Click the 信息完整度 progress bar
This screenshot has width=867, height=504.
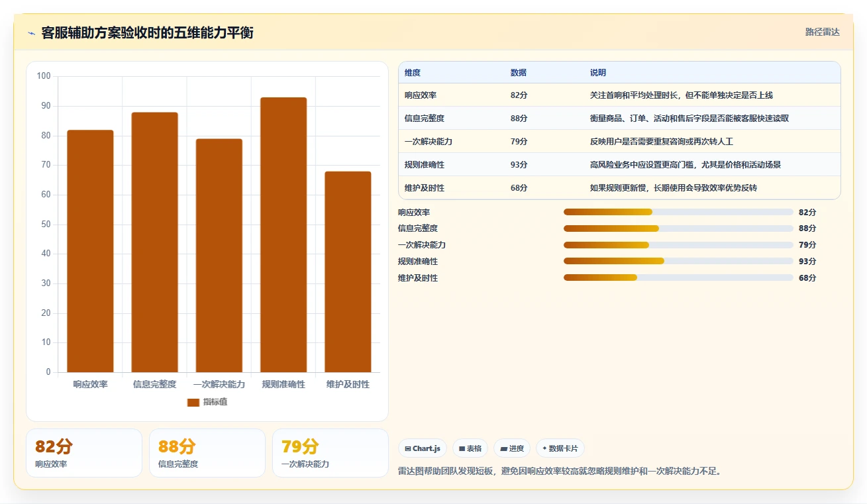678,228
